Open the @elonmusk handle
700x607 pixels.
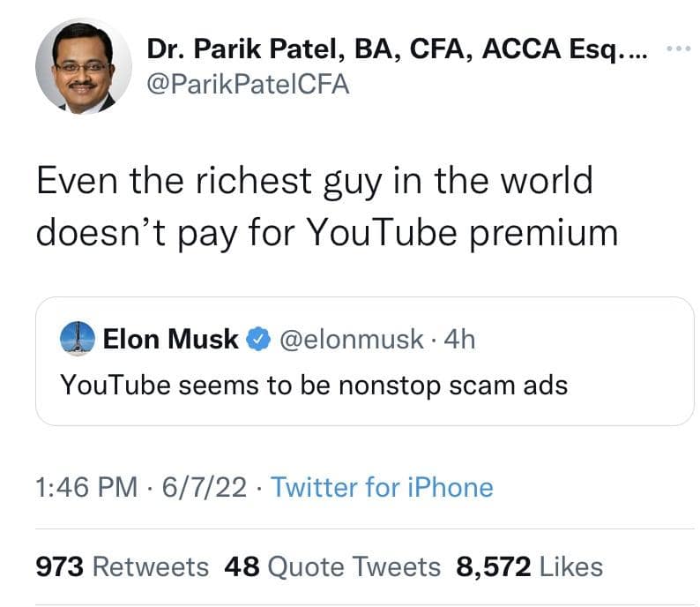tap(351, 339)
